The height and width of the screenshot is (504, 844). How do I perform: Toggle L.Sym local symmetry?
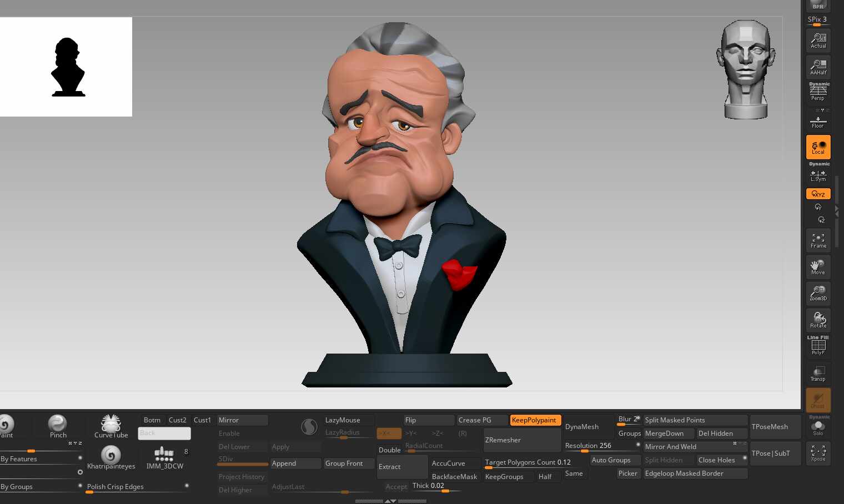(818, 173)
